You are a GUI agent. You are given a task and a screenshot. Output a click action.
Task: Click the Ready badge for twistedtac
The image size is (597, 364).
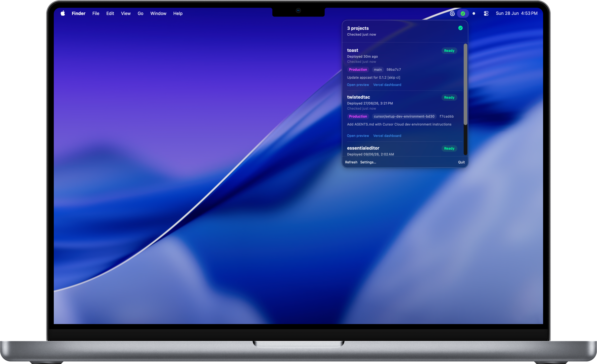click(x=449, y=97)
